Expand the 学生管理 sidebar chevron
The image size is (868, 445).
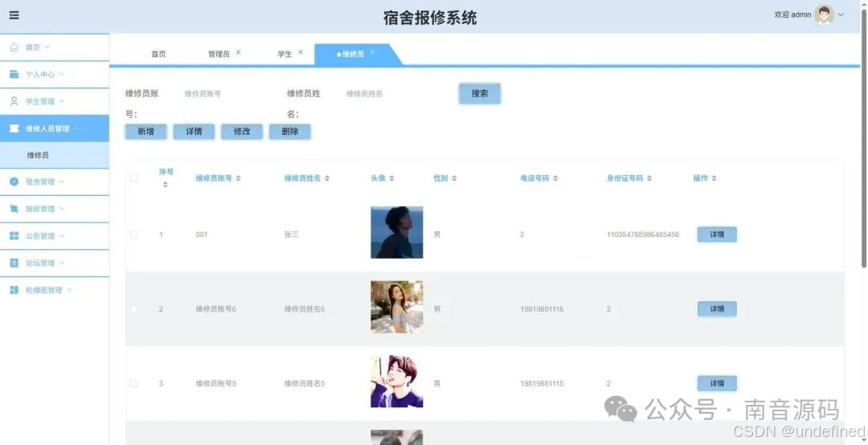(61, 101)
